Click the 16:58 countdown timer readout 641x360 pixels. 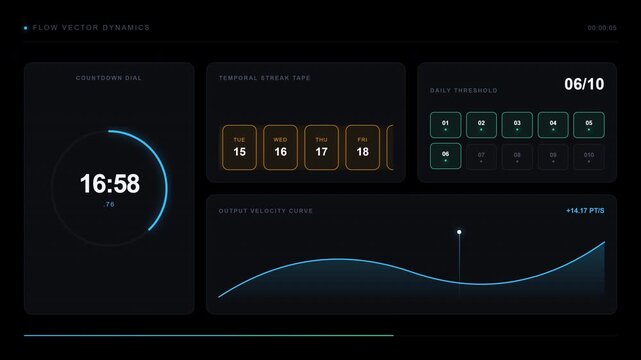coord(110,183)
